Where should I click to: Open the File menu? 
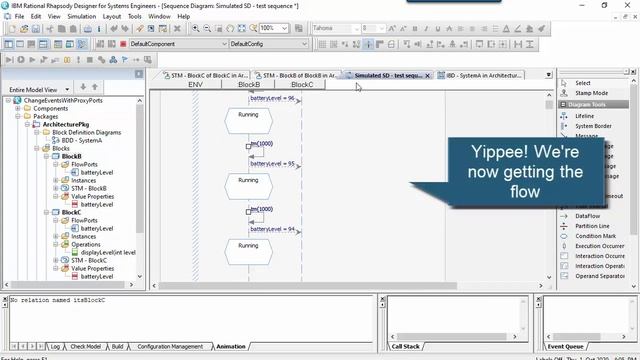[19, 16]
